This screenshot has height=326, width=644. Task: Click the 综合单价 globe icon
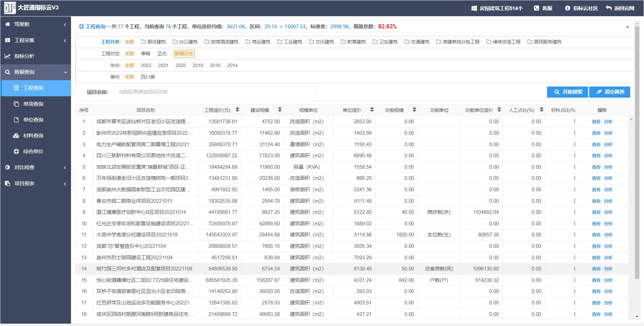tap(16, 152)
